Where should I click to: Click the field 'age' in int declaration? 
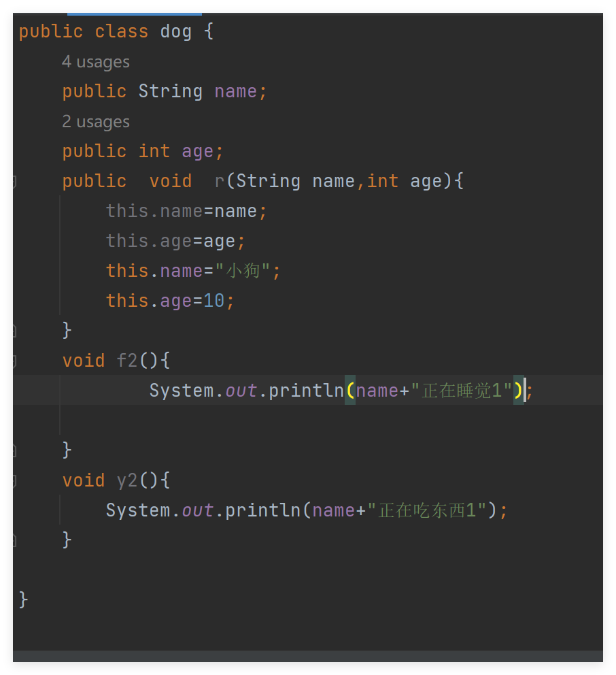(197, 152)
